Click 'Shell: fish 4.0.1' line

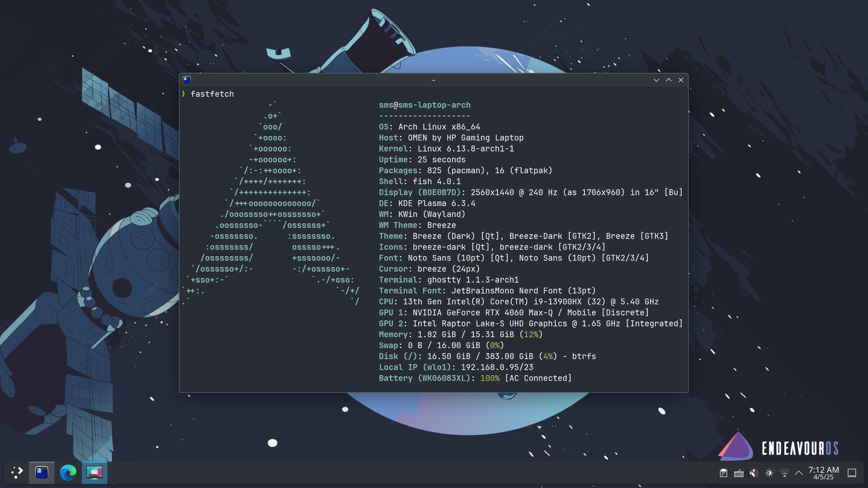coord(420,182)
